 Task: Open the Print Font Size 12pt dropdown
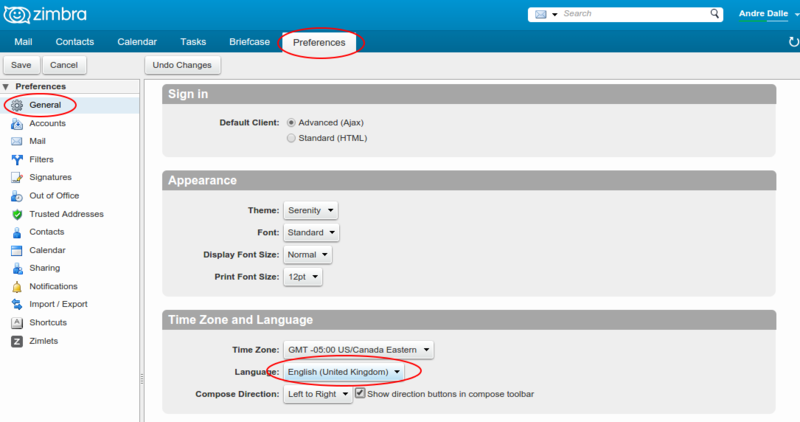(x=303, y=277)
